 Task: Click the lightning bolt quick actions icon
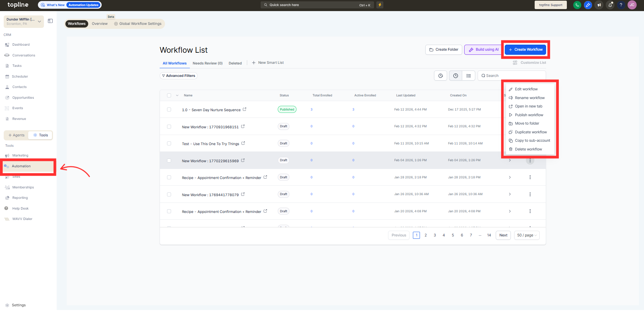380,5
